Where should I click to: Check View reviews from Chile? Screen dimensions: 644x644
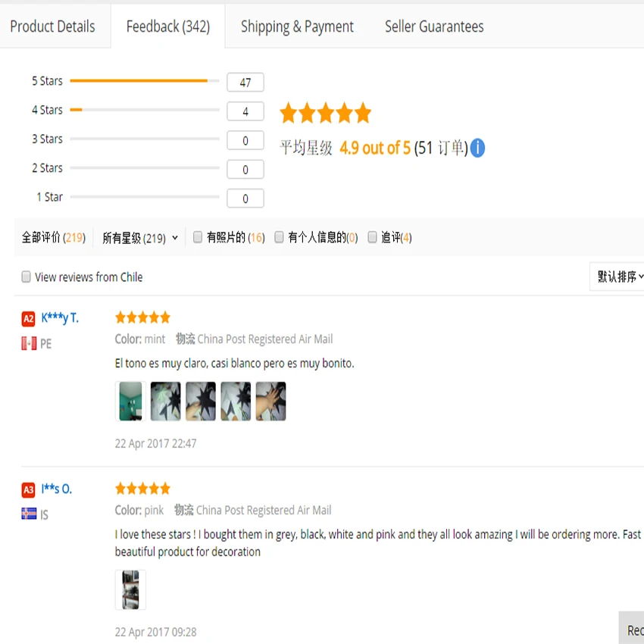click(26, 277)
